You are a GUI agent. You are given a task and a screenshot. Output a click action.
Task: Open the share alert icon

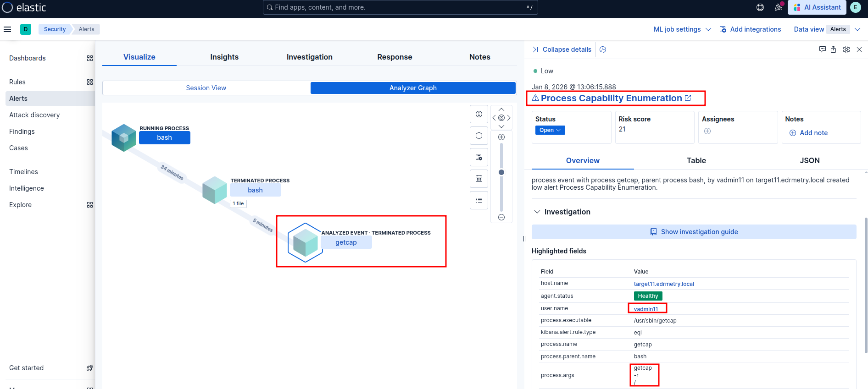(833, 49)
